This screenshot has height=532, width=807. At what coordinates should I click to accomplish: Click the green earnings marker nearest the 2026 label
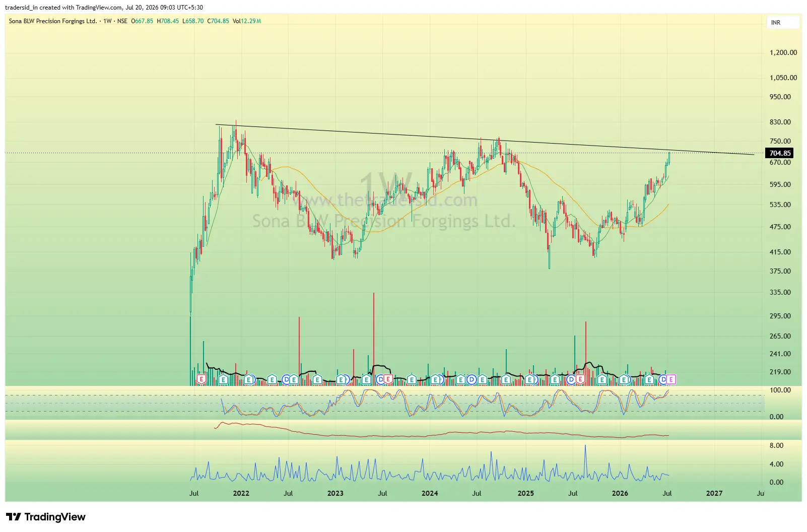pos(624,379)
